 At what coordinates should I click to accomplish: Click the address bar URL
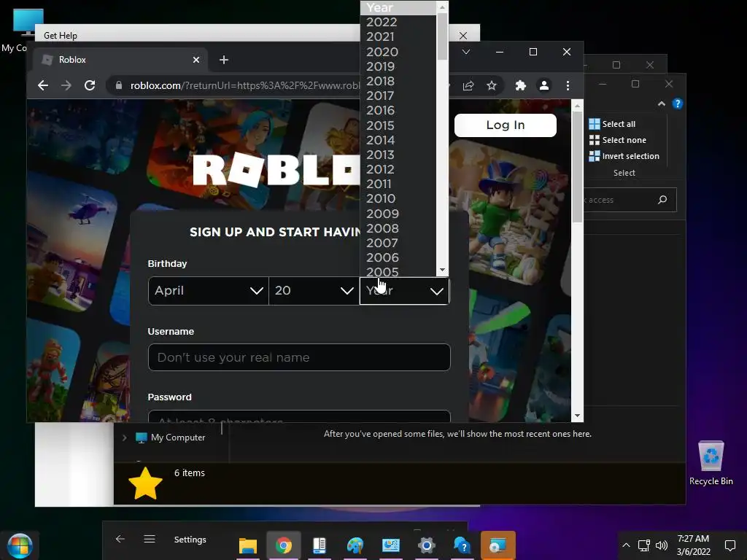pos(245,86)
